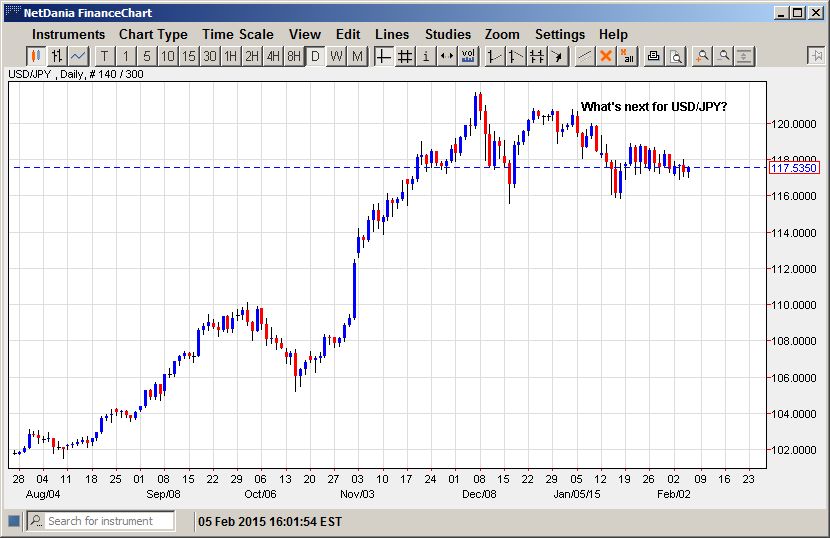Select the line chart type icon

pyautogui.click(x=78, y=56)
